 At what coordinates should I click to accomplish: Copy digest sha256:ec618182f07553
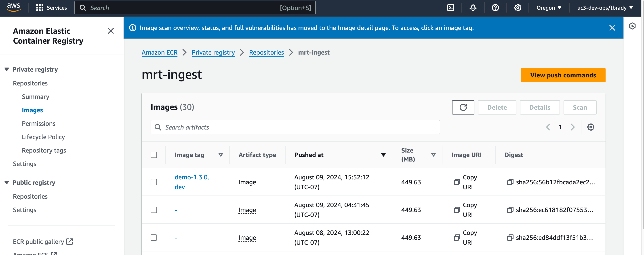click(x=510, y=210)
